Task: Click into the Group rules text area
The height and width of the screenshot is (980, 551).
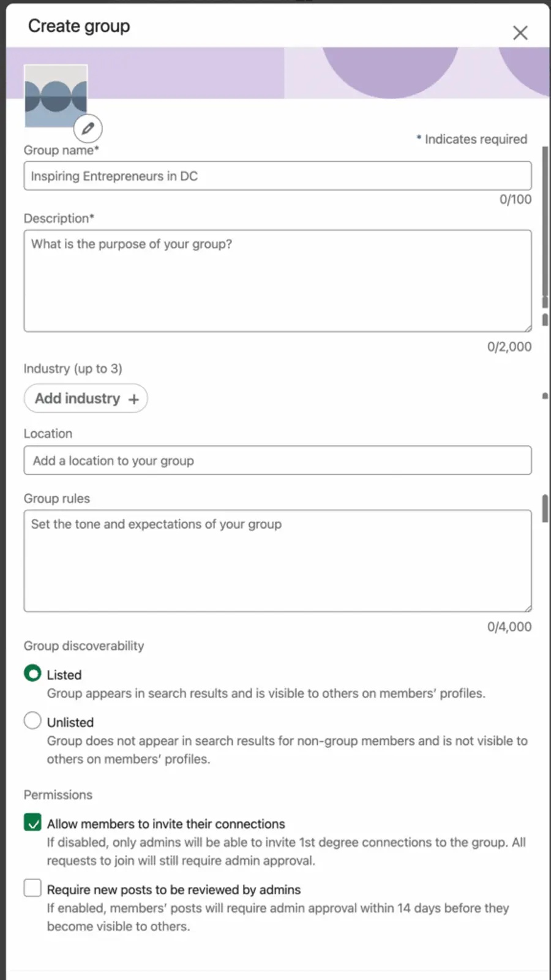Action: tap(277, 561)
